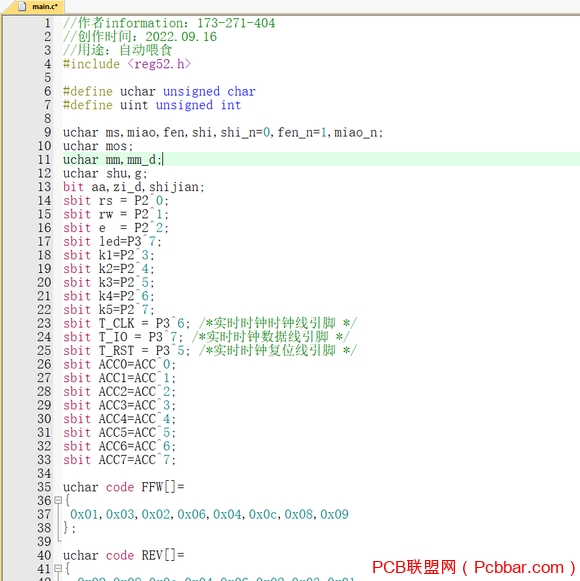The width and height of the screenshot is (580, 581).
Task: Click 'sbit k2=P2^4;' line
Action: [109, 269]
